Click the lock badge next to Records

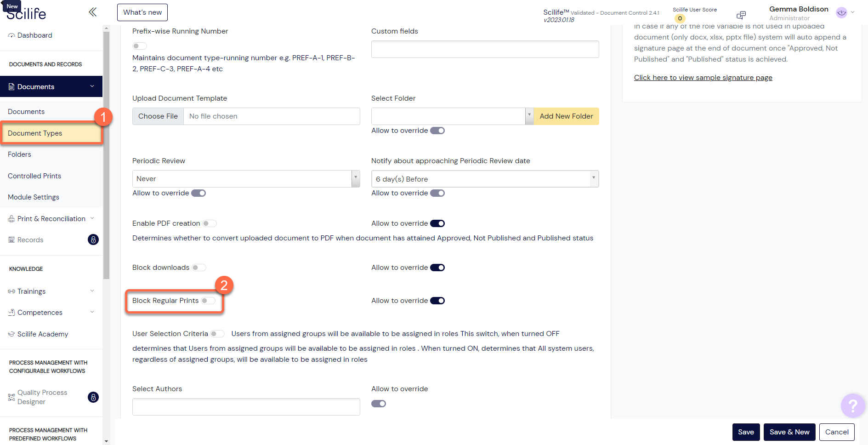[93, 240]
